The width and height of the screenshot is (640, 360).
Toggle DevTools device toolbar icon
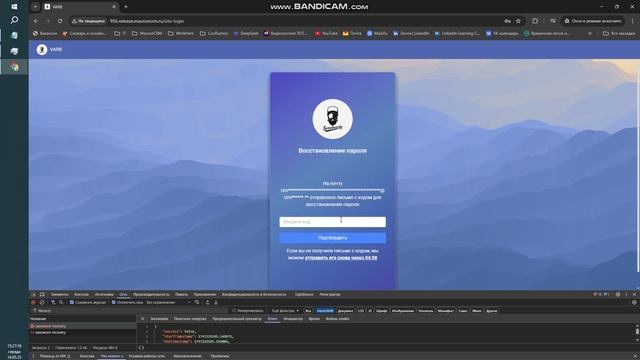[42, 294]
